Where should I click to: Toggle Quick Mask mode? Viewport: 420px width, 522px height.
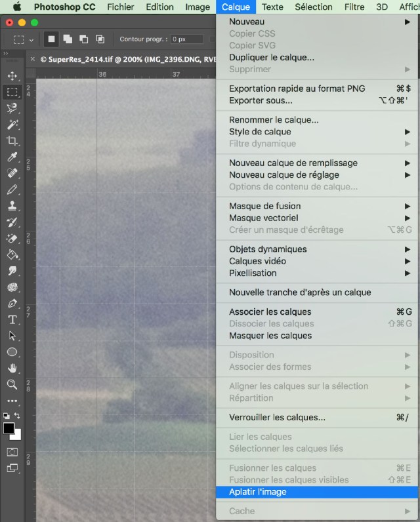pos(12,452)
